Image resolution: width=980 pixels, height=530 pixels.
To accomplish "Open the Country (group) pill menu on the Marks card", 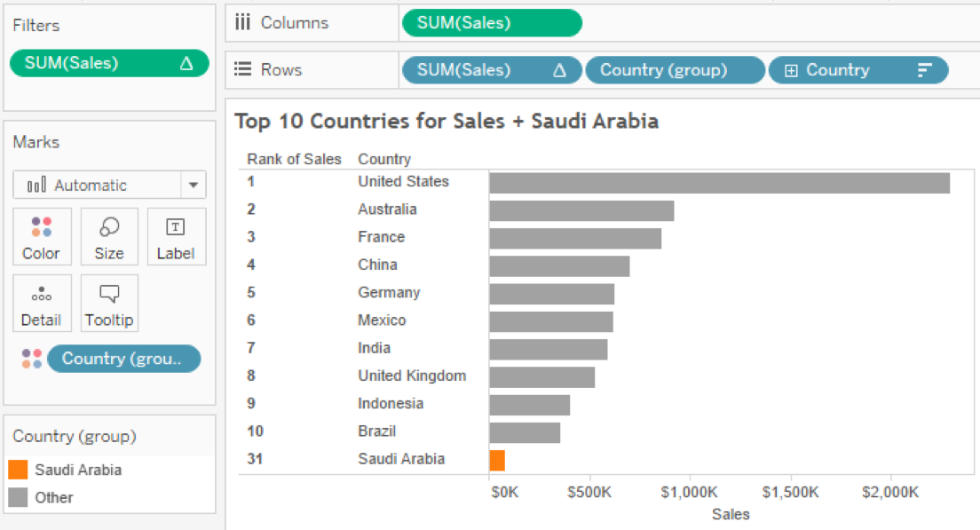I will click(x=123, y=358).
